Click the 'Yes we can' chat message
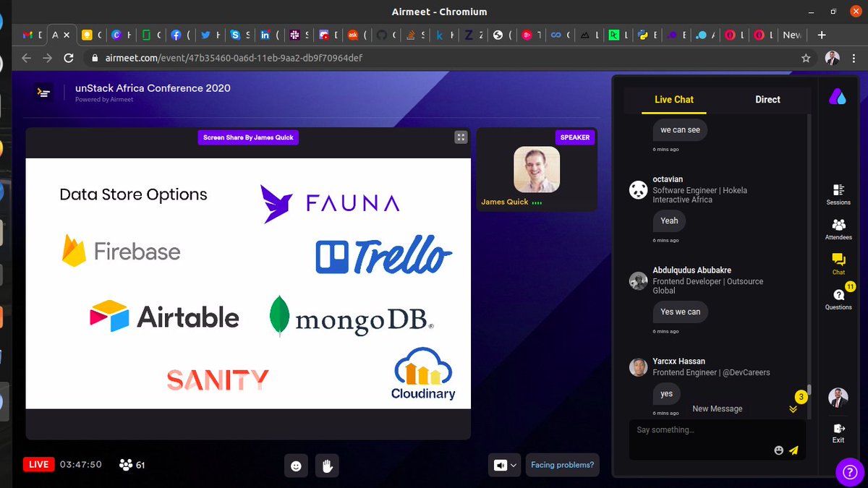This screenshot has width=868, height=488. point(680,312)
